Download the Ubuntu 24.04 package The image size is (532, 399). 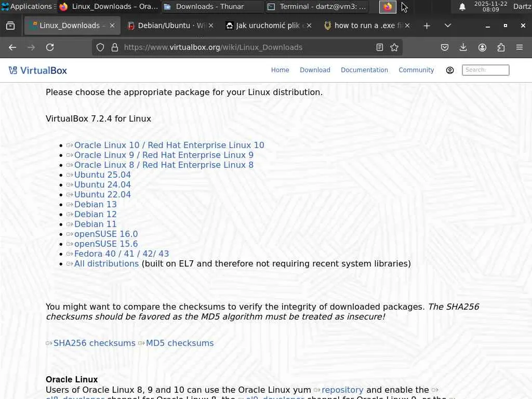(102, 184)
